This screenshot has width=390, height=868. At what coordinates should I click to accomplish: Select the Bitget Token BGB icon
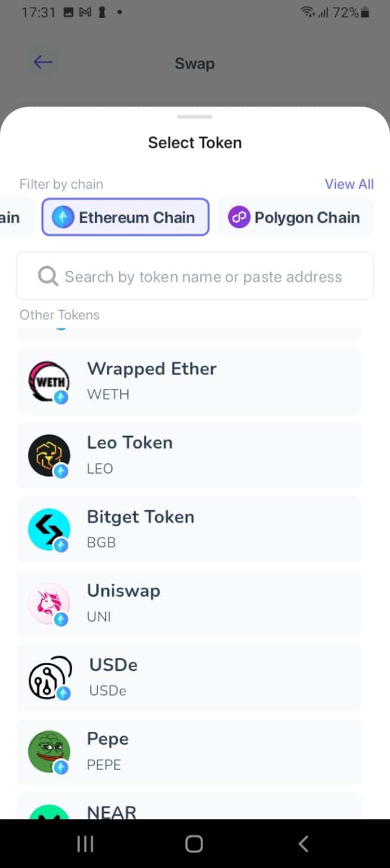point(49,529)
